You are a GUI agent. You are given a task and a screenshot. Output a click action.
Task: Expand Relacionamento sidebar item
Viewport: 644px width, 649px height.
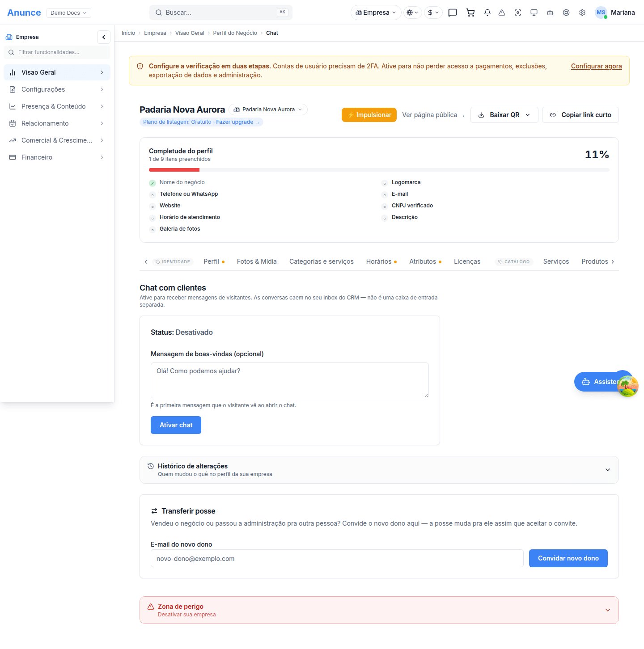pos(57,123)
